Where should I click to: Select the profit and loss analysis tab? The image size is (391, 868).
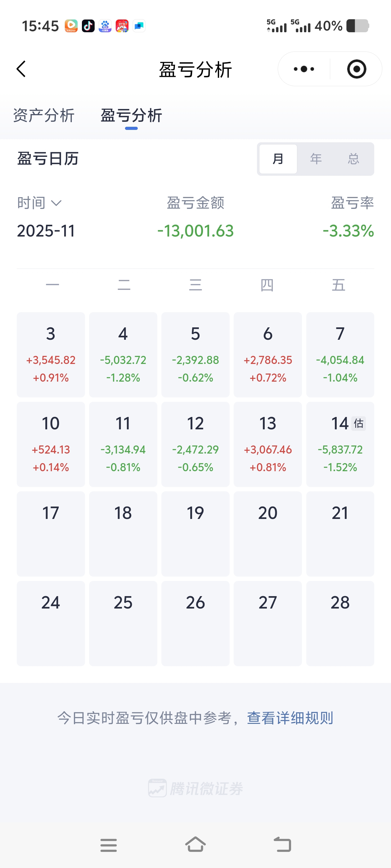(131, 116)
